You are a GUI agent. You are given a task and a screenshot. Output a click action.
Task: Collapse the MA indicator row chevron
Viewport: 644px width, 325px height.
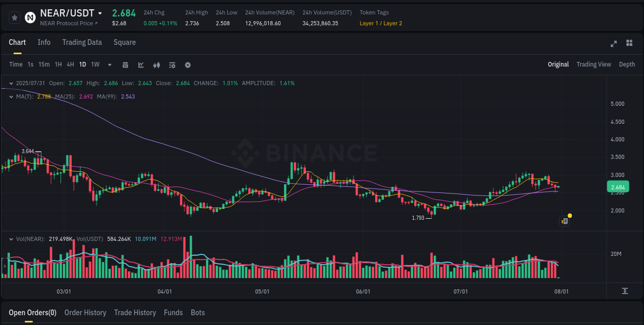10,96
